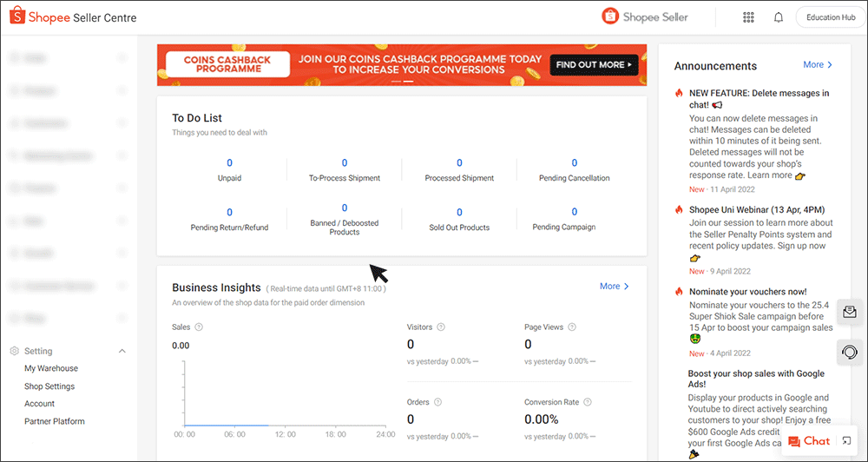Screen dimensions: 868x462
Task: Open the apps grid menu icon
Action: [x=748, y=17]
